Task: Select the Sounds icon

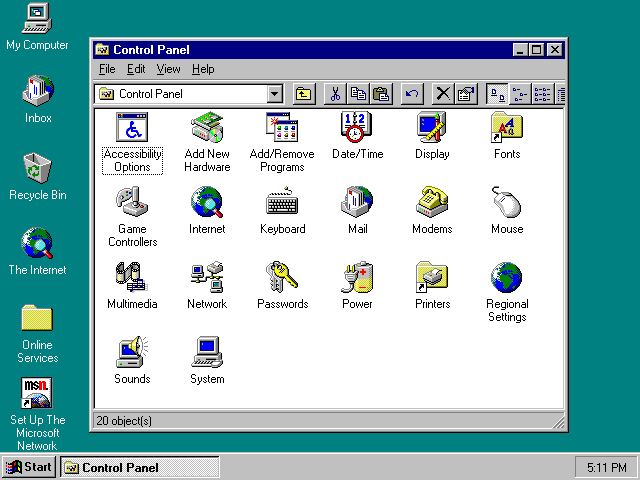Action: 132,352
